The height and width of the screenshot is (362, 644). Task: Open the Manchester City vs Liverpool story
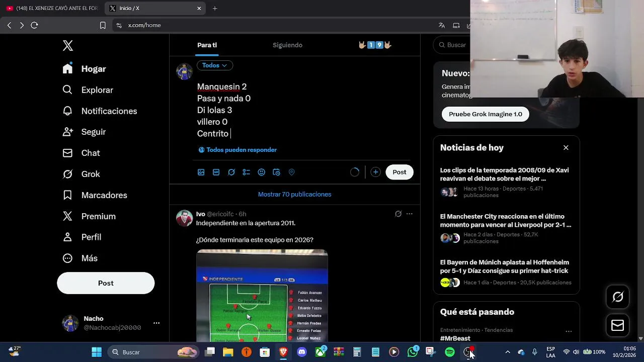click(506, 228)
